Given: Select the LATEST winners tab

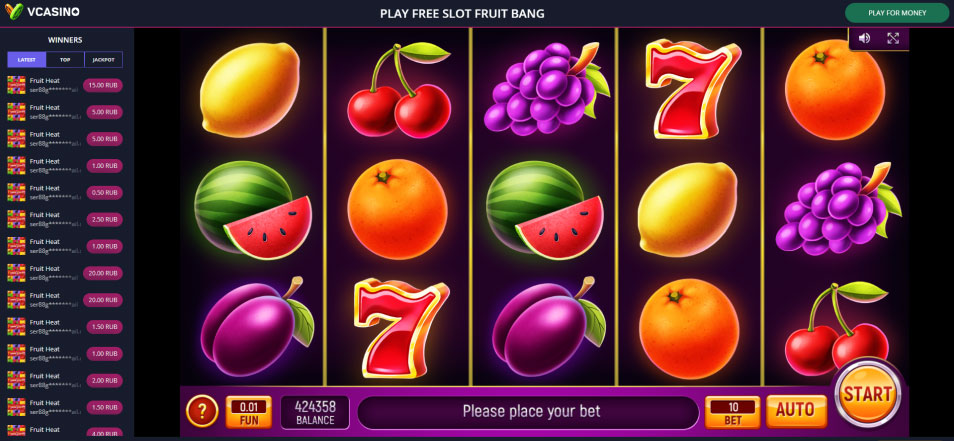Looking at the screenshot, I should point(27,60).
